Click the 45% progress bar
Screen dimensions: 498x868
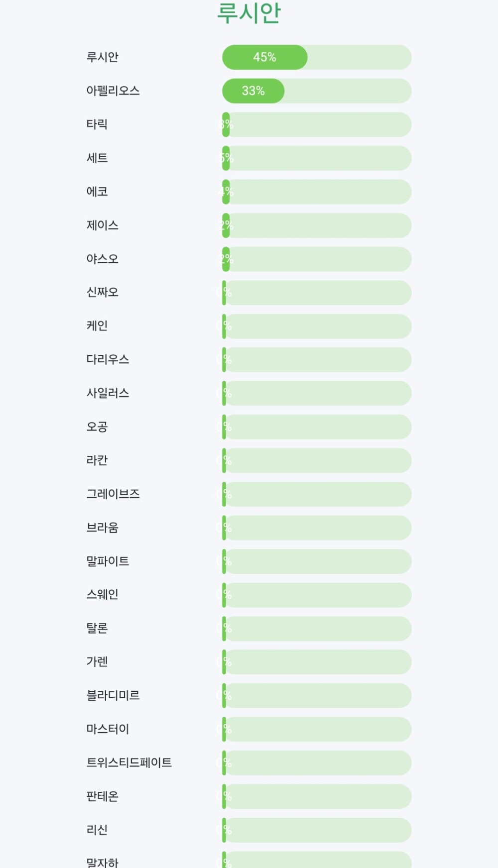point(317,57)
